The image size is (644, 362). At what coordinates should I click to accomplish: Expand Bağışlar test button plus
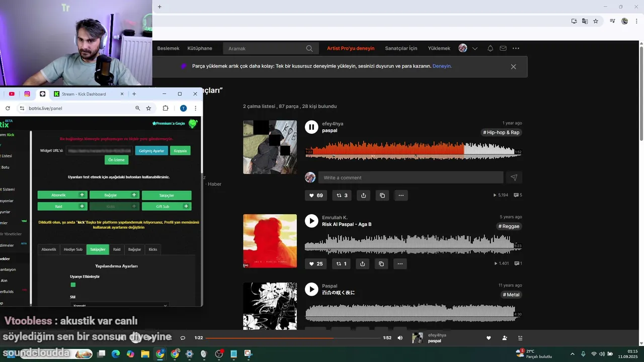tap(134, 195)
